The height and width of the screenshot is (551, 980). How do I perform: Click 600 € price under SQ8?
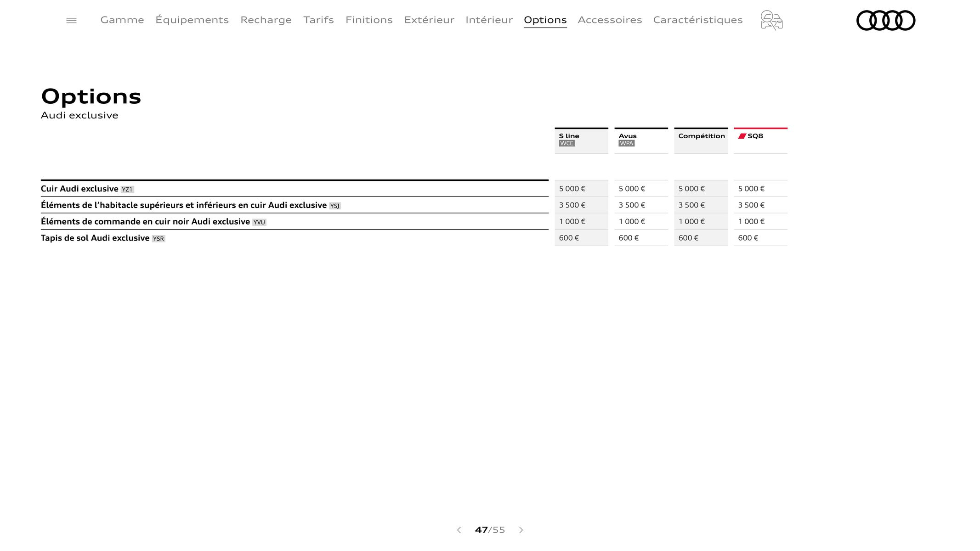[748, 238]
